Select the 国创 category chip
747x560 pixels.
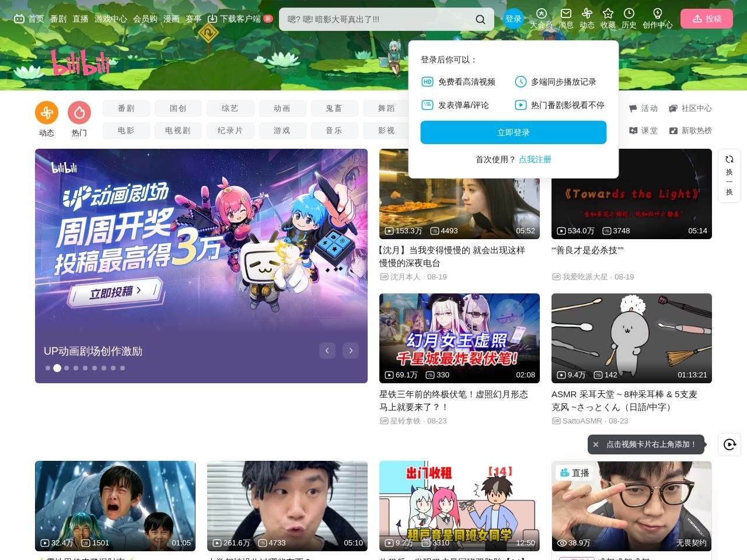tap(178, 108)
